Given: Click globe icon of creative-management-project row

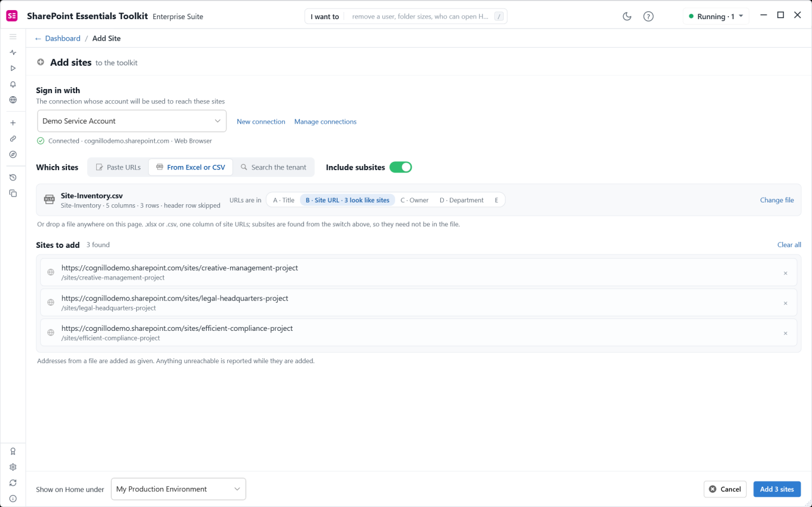Looking at the screenshot, I should [x=51, y=272].
